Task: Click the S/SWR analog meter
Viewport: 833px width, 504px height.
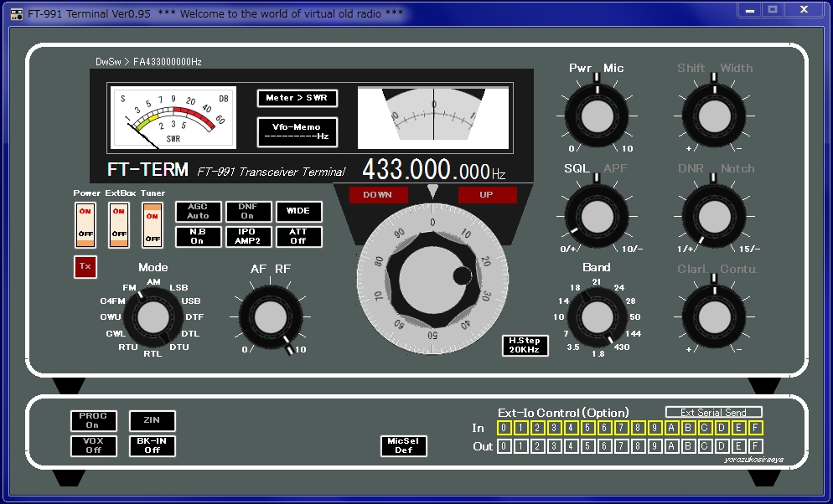Action: [173, 117]
